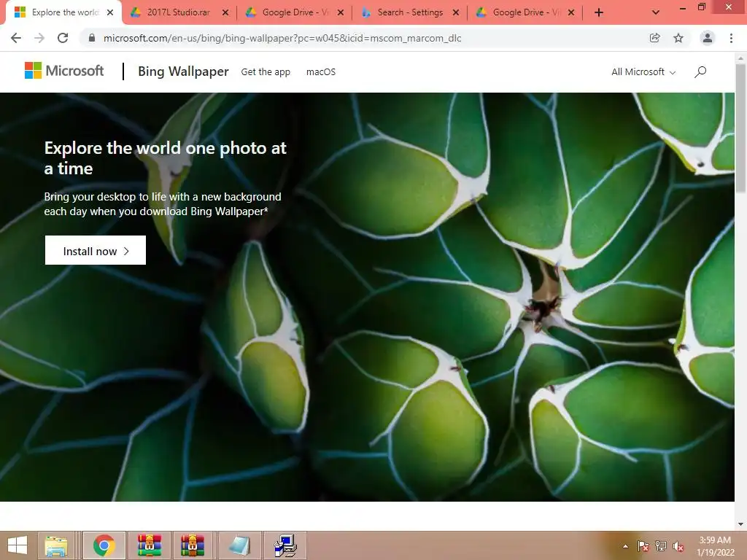Click the page vertical scrollbar thumb
The width and height of the screenshot is (747, 560).
pos(740,128)
